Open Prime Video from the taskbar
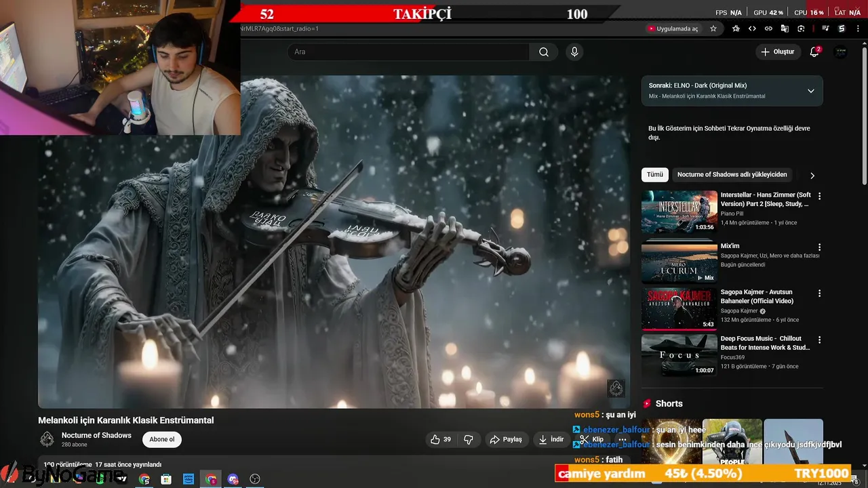The image size is (868, 488). [x=189, y=479]
